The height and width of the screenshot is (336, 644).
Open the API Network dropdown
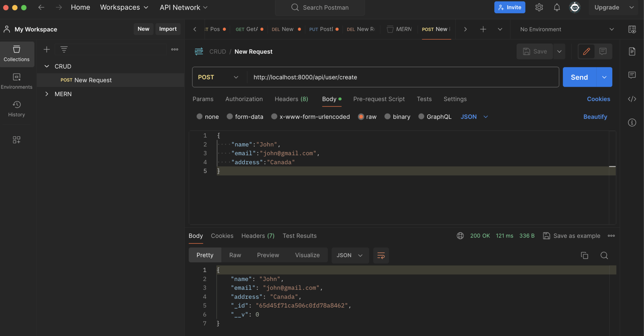[184, 7]
